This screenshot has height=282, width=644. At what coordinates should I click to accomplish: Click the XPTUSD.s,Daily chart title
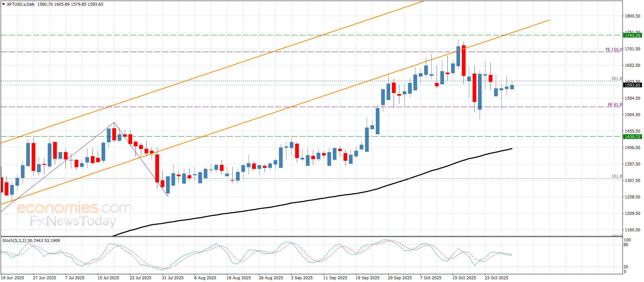(x=21, y=4)
